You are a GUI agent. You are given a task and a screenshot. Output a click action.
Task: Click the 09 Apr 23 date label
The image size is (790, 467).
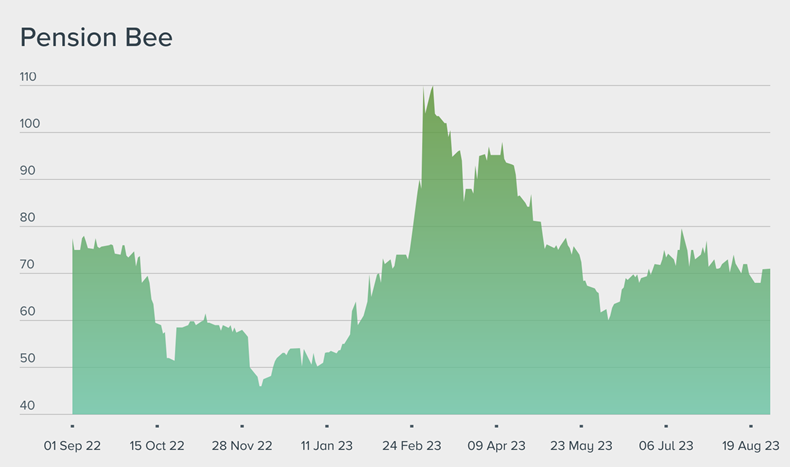point(497,446)
